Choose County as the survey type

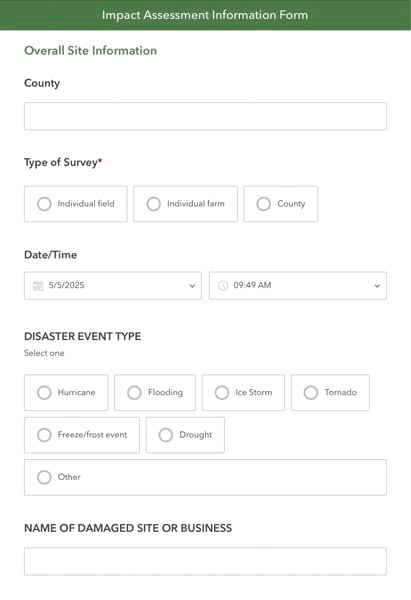pyautogui.click(x=281, y=204)
